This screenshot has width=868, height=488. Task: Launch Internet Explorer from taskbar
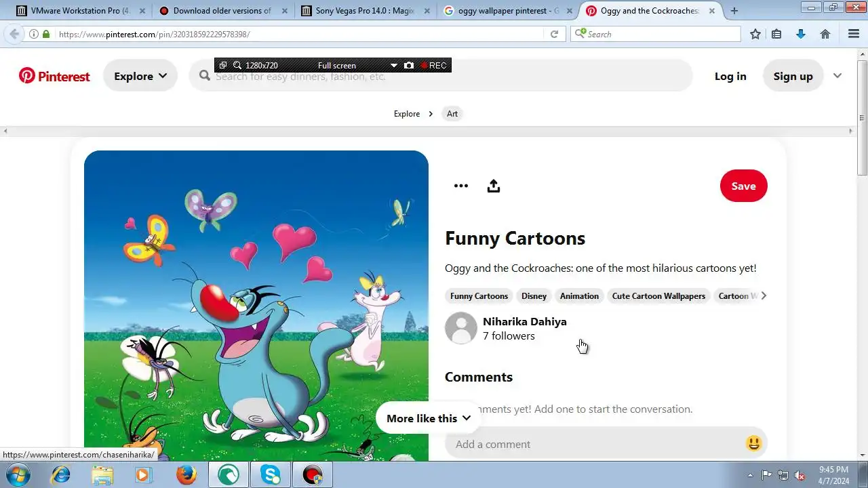tap(61, 476)
